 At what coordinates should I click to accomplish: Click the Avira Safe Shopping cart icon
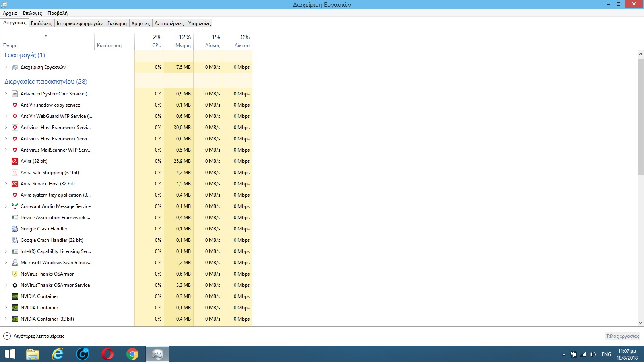click(15, 173)
